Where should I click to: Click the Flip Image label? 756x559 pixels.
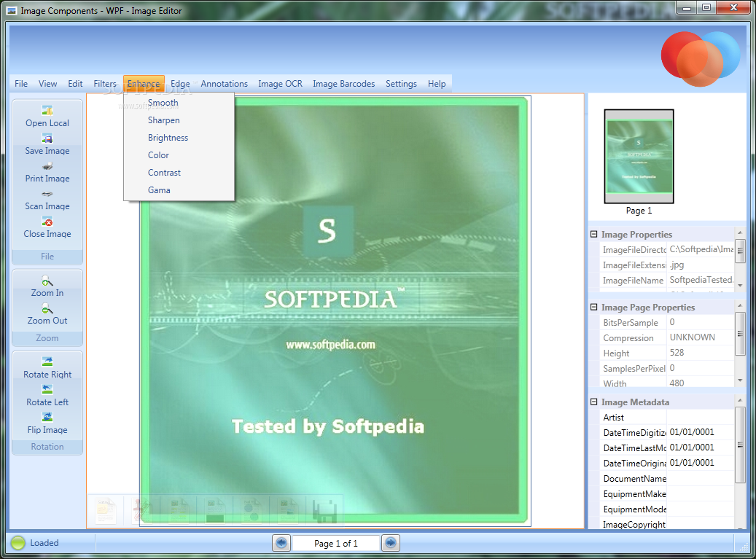[x=47, y=430]
